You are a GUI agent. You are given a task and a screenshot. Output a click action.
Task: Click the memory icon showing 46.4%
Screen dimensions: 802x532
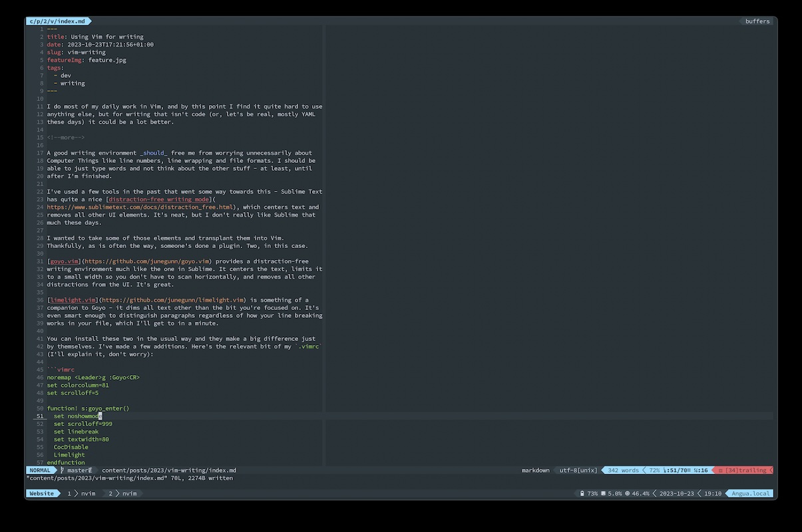point(627,493)
